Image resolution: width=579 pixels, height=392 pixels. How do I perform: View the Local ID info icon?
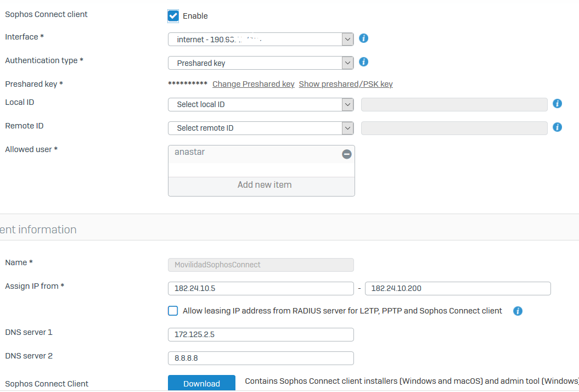click(557, 104)
